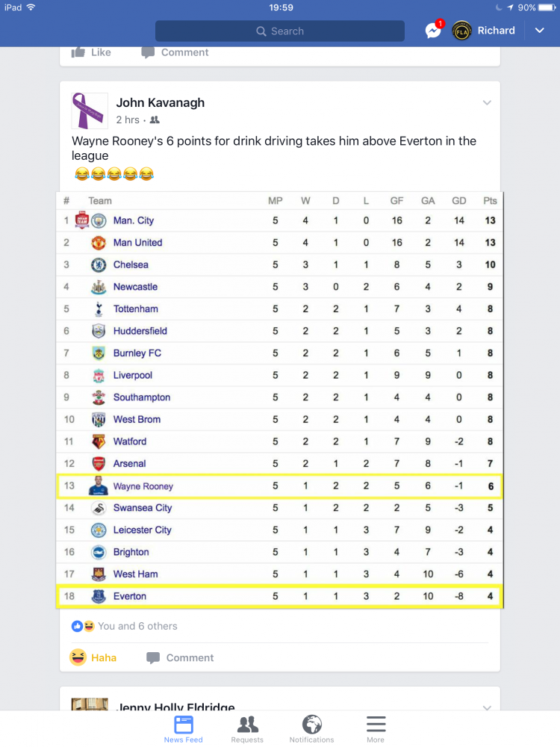
Task: Comment on the previous post above
Action: [x=175, y=52]
